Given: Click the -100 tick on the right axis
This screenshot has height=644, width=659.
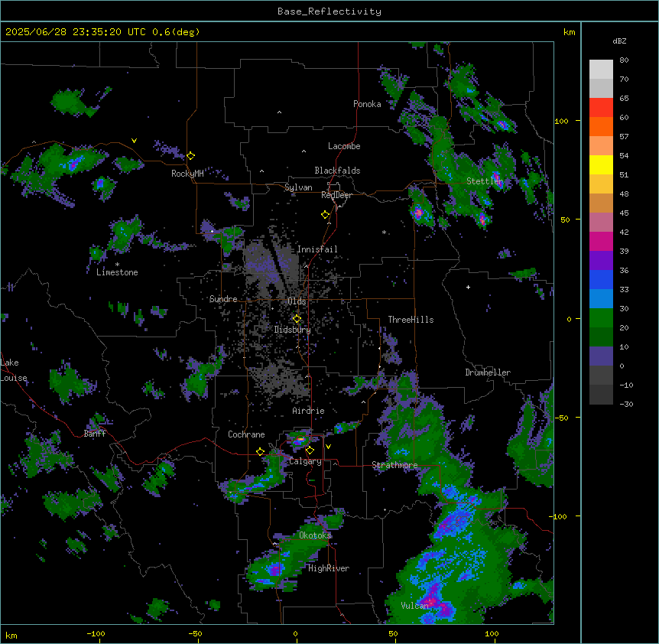Looking at the screenshot, I should click(x=559, y=516).
